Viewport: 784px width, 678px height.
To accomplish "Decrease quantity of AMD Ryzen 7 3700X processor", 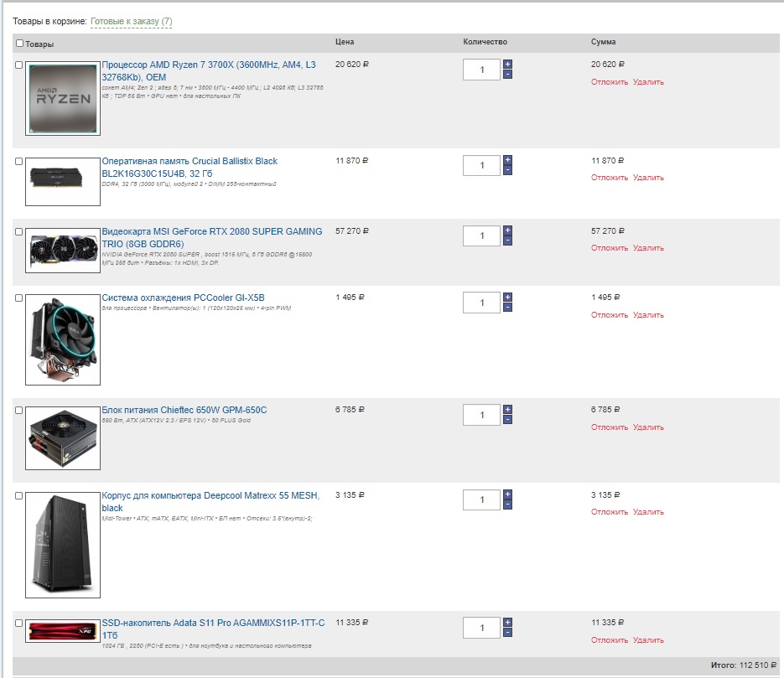I will click(x=507, y=75).
